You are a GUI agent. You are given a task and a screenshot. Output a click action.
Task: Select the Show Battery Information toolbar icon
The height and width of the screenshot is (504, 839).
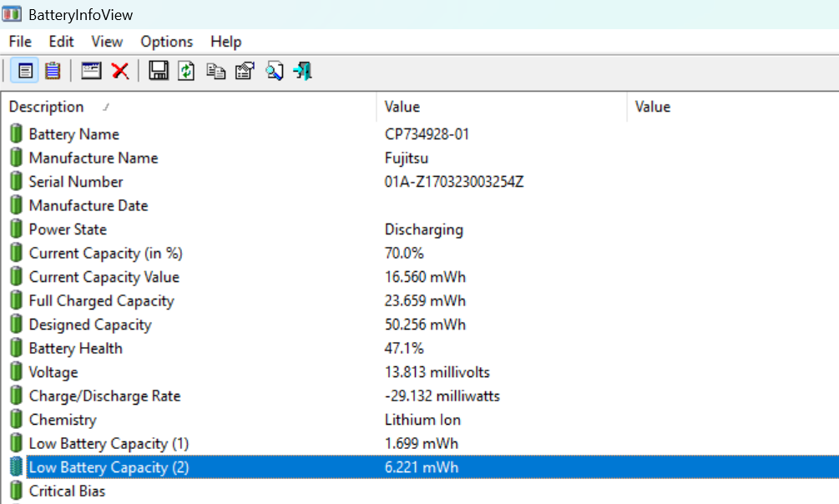[24, 71]
